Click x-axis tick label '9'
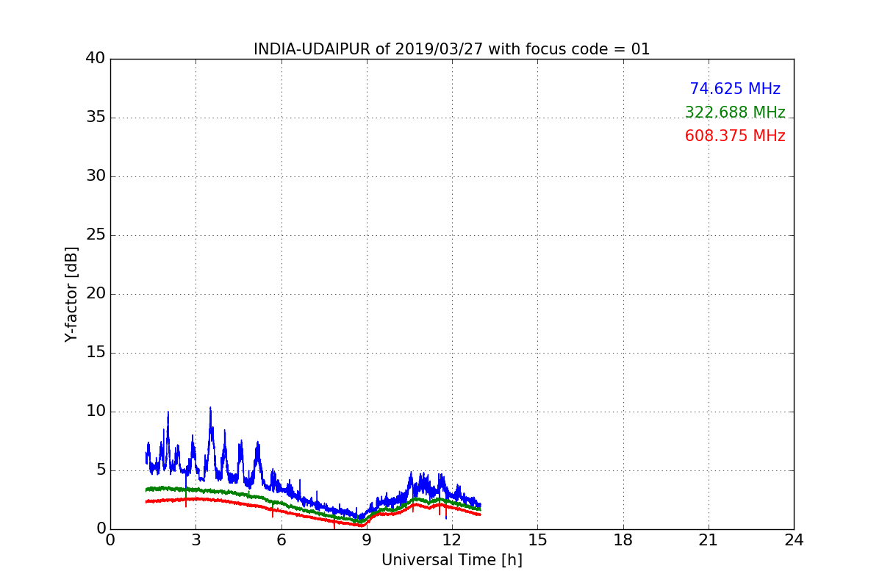Screen dimensions: 882x588 [x=367, y=540]
